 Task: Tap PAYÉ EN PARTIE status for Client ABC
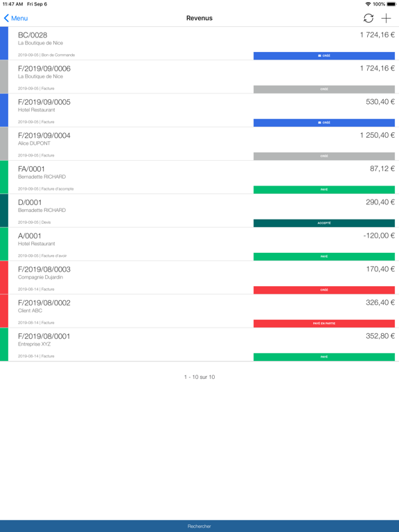tap(324, 323)
